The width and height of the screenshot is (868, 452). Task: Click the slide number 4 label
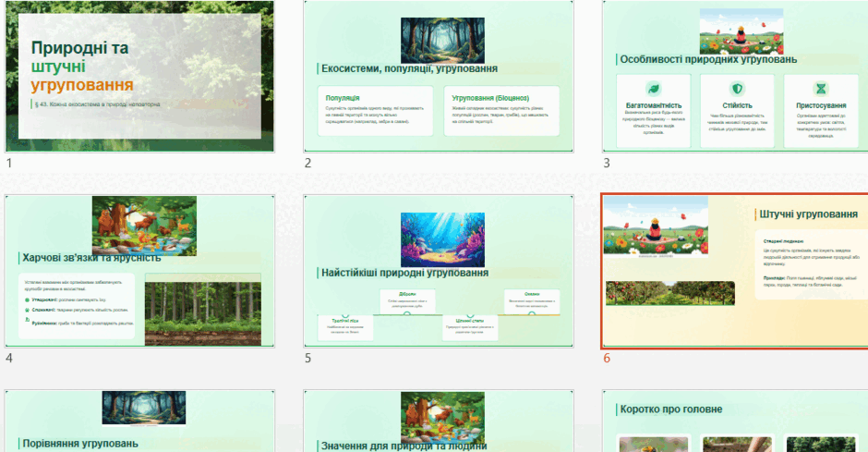coord(9,358)
